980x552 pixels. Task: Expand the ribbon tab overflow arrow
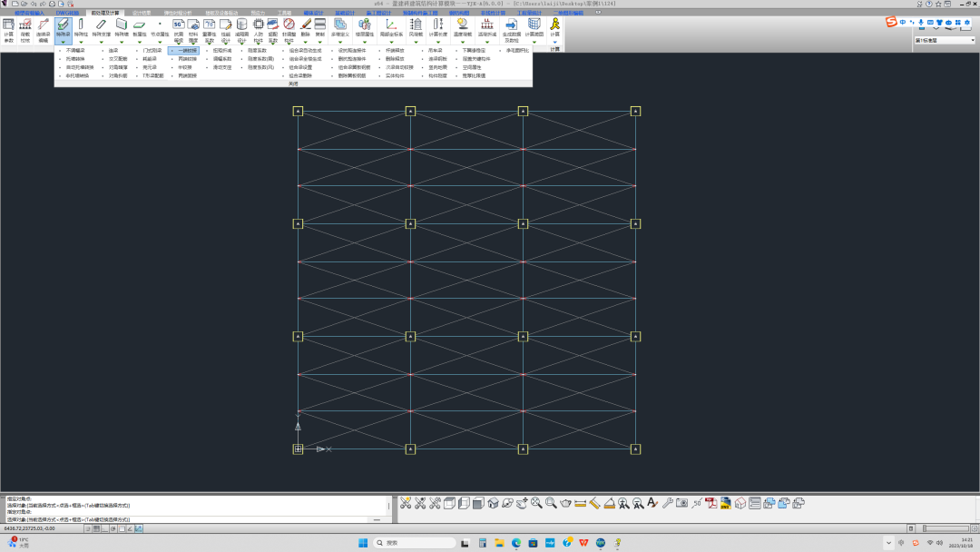pyautogui.click(x=598, y=13)
